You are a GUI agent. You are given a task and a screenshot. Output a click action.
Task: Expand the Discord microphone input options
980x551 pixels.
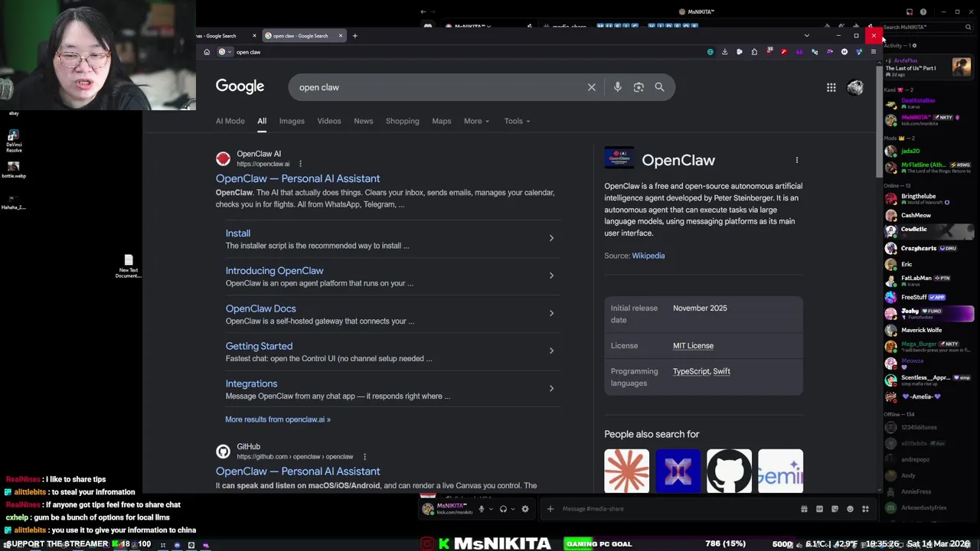pyautogui.click(x=491, y=509)
